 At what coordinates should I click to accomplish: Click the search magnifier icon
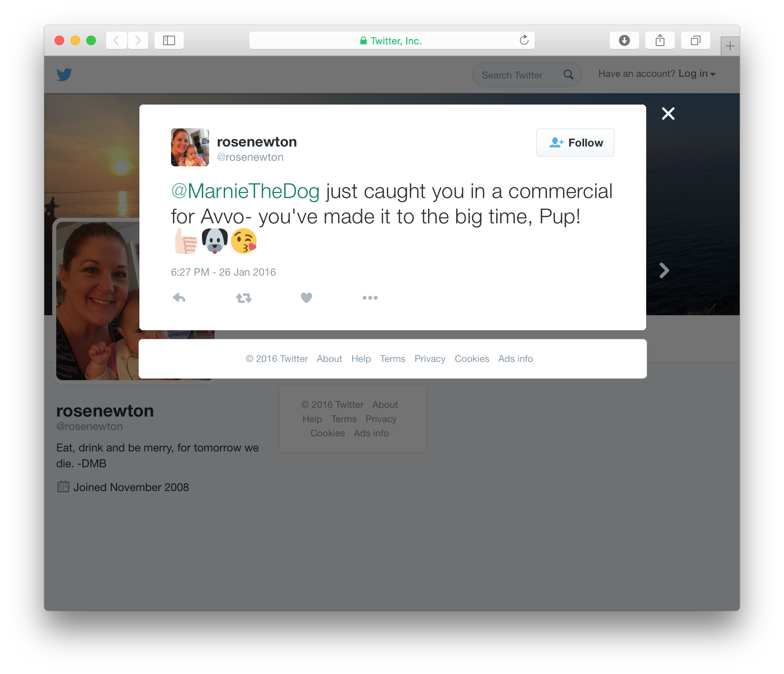coord(569,74)
